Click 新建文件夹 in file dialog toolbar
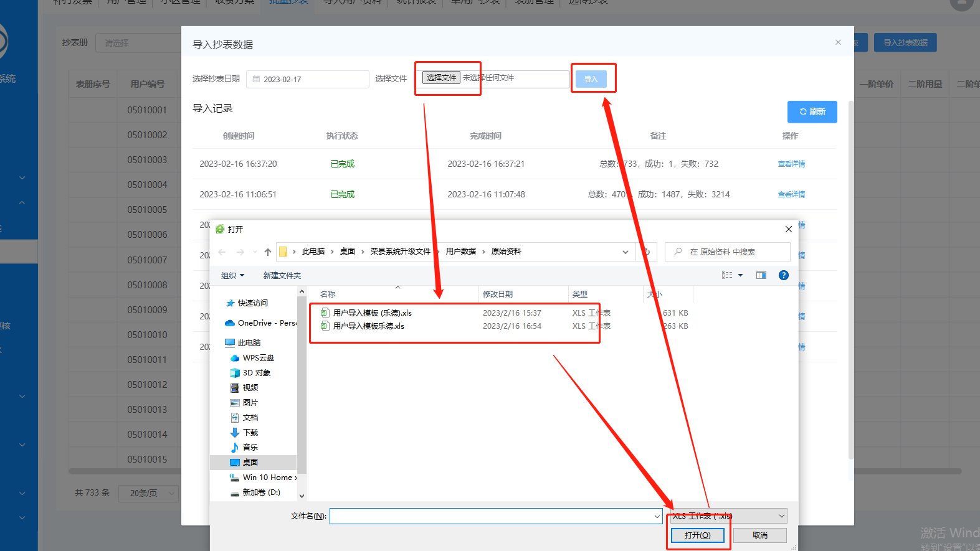Screen dimensions: 980x551 pyautogui.click(x=282, y=275)
